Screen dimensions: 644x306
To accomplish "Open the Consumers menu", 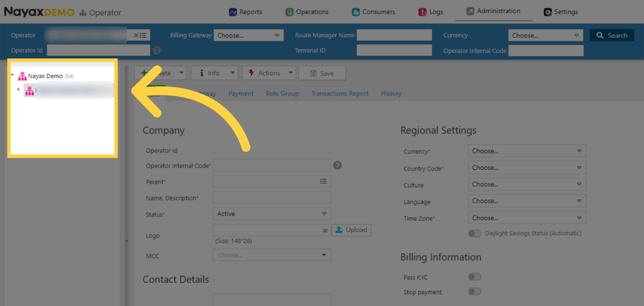I will [373, 12].
